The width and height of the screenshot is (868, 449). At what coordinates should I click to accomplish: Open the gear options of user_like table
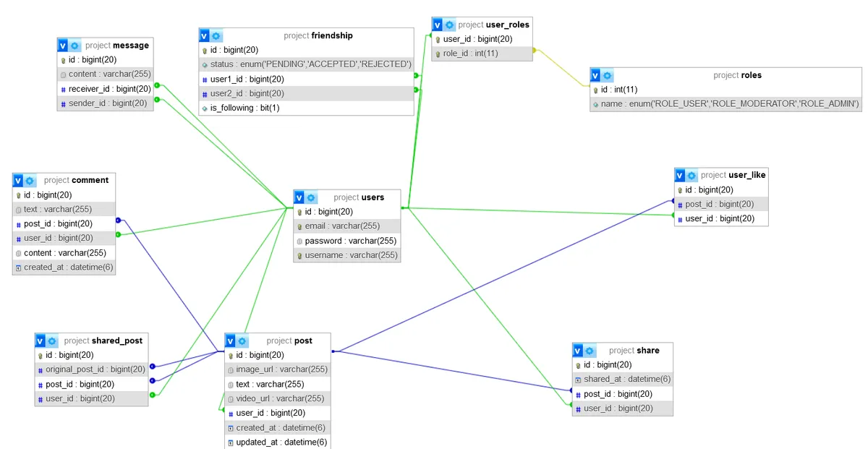click(692, 175)
